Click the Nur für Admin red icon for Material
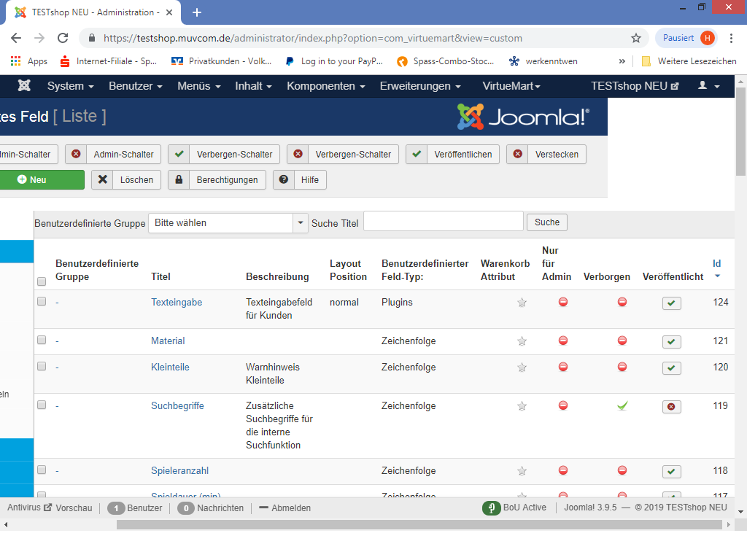The image size is (747, 560). (563, 341)
